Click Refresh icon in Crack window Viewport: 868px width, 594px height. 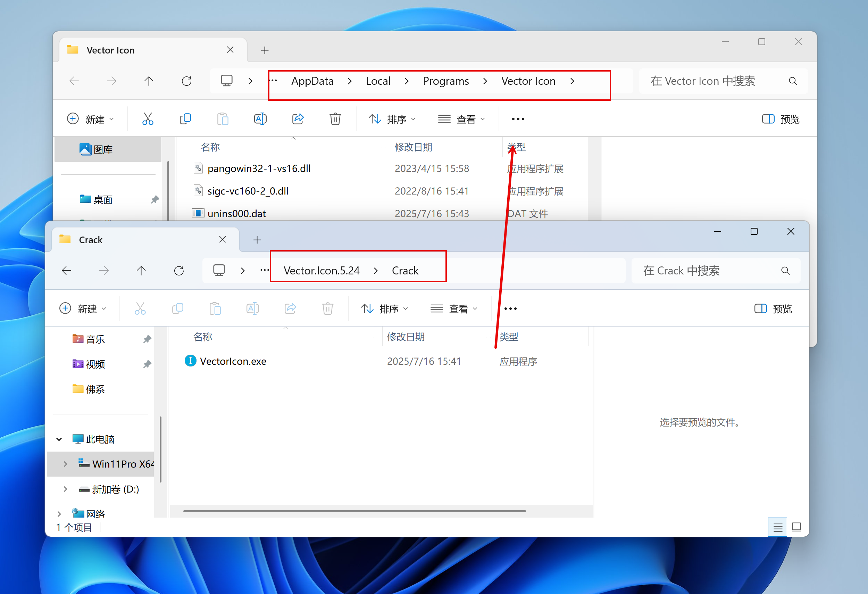click(179, 271)
